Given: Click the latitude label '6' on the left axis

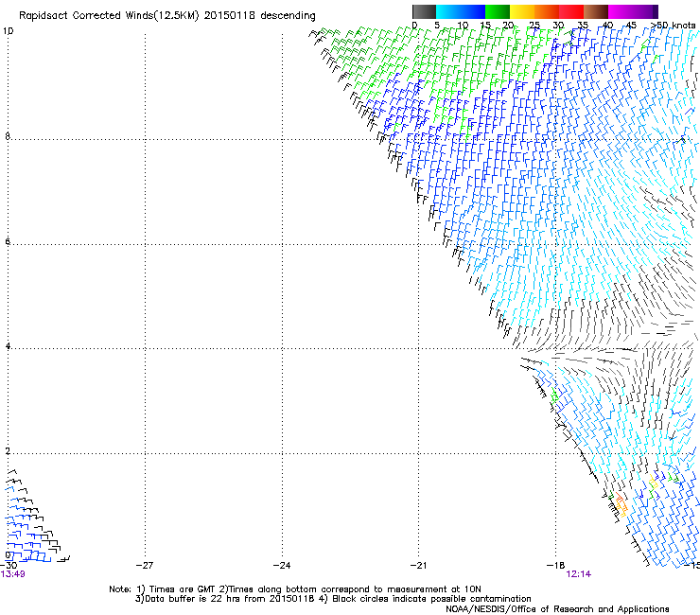Looking at the screenshot, I should point(8,241).
